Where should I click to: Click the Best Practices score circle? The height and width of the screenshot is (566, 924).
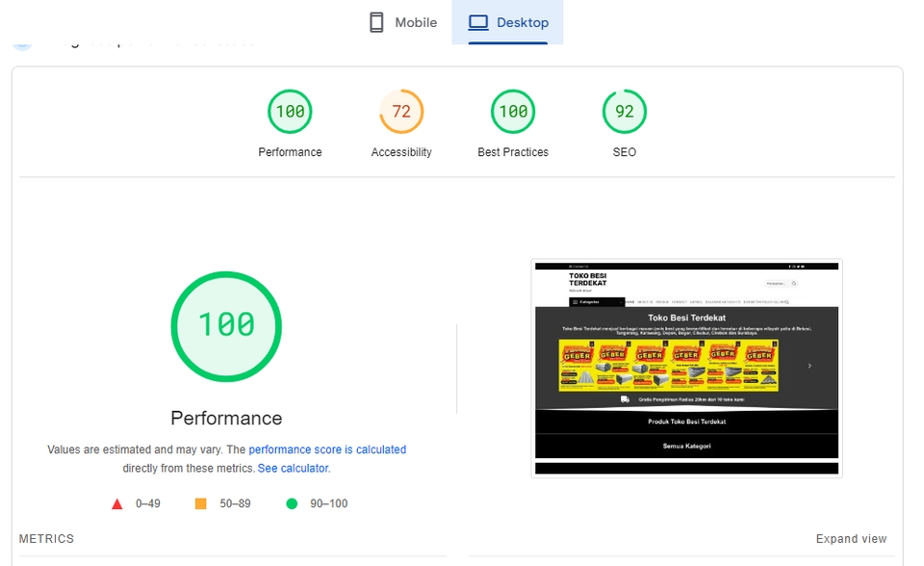513,111
